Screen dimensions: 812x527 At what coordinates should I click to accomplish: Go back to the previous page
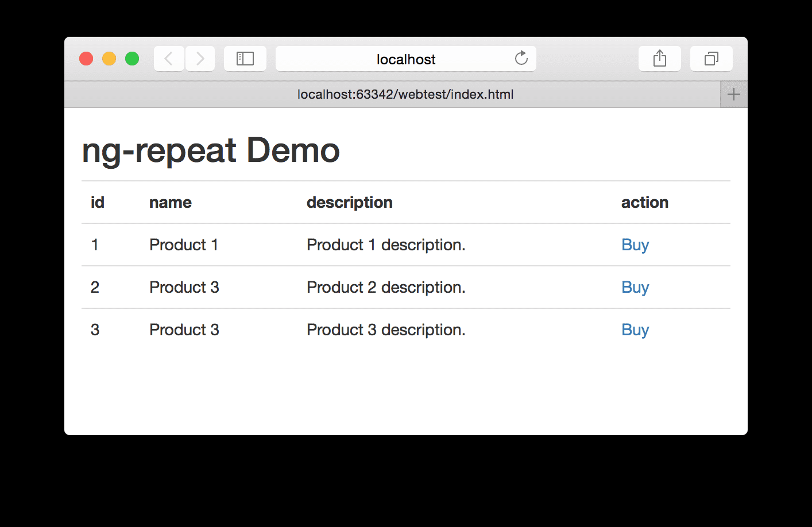pos(169,59)
